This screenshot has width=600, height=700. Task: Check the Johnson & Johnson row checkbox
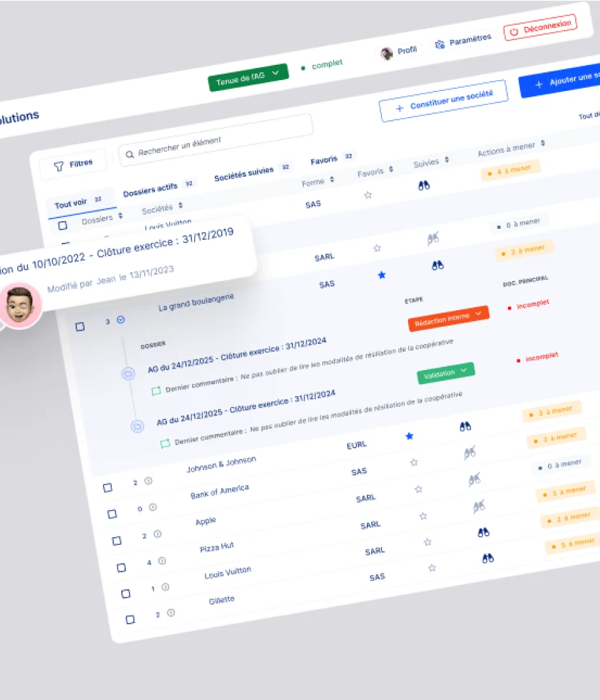click(x=107, y=488)
